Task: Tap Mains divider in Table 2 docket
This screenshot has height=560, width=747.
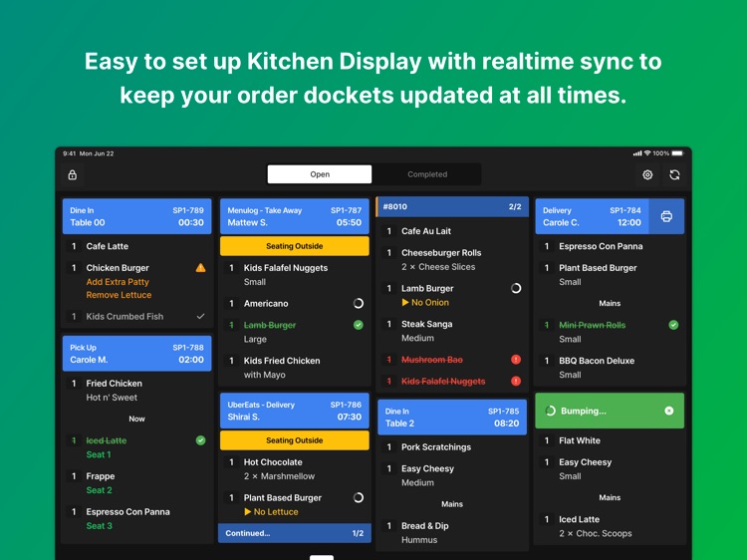Action: click(x=452, y=504)
